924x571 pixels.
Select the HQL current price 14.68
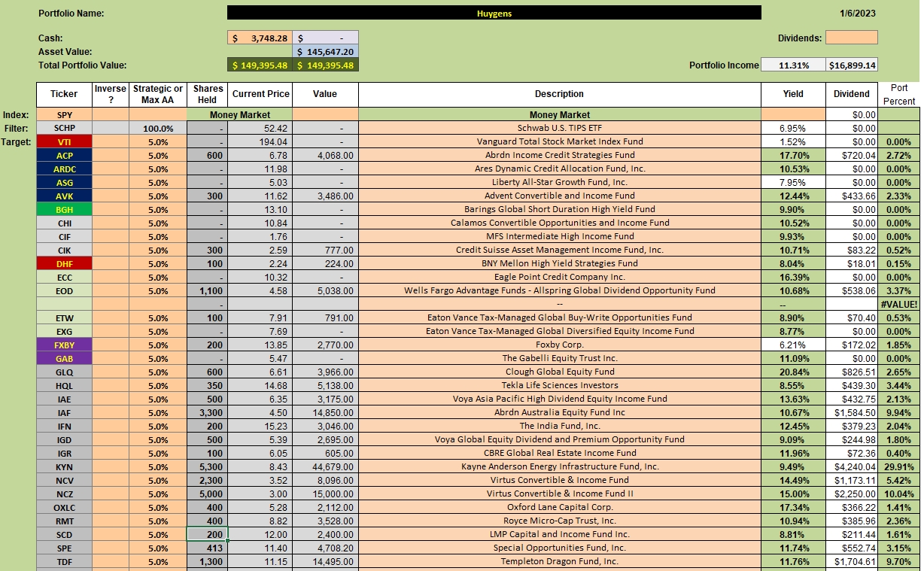click(x=260, y=385)
